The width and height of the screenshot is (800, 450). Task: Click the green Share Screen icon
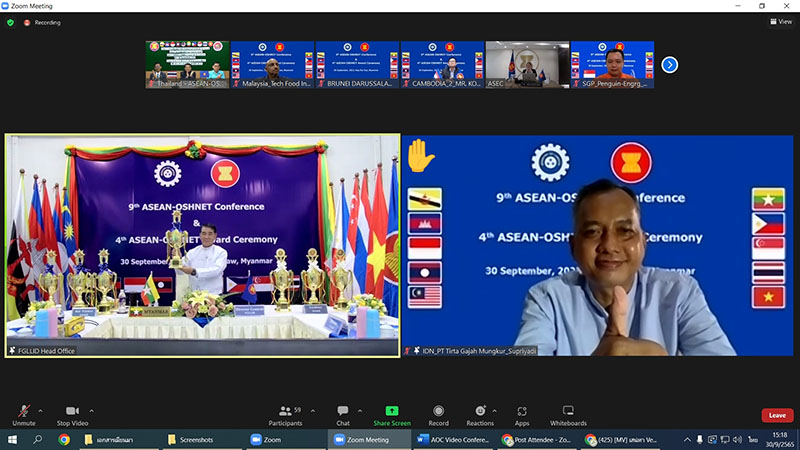coord(391,410)
